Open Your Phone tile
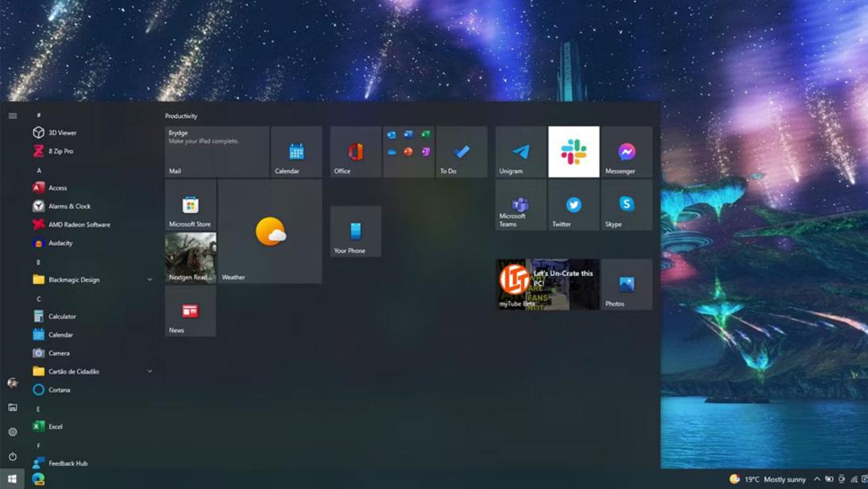 coord(355,232)
